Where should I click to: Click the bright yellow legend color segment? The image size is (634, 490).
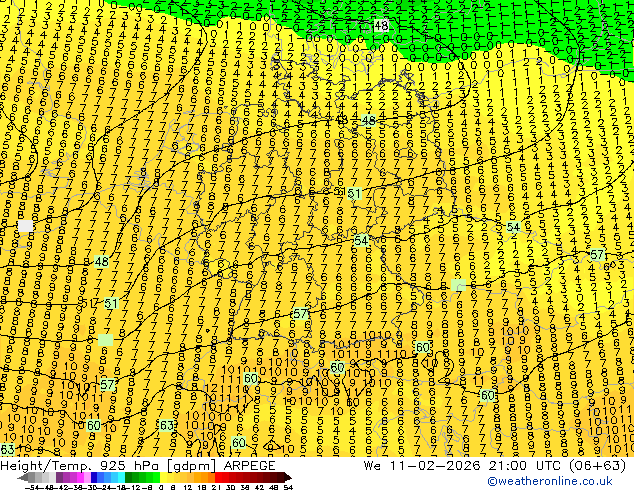163,477
